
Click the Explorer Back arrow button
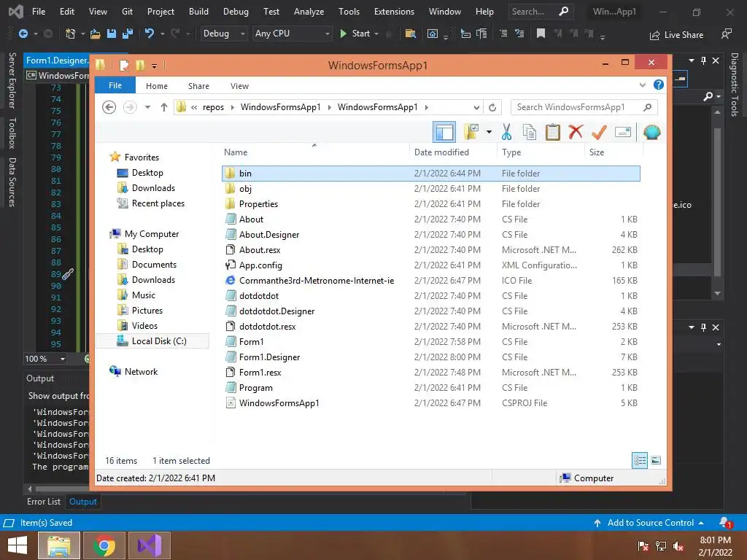pos(109,108)
